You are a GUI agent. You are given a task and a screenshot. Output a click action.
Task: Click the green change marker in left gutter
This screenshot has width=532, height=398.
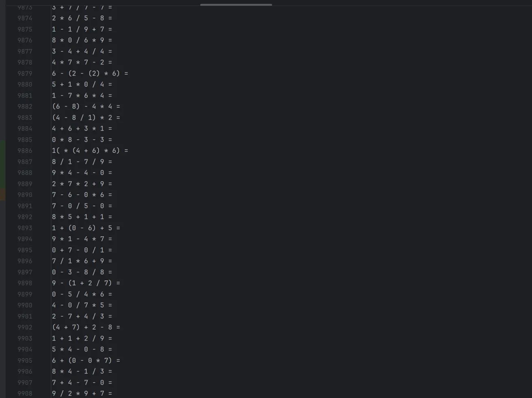tap(2, 165)
